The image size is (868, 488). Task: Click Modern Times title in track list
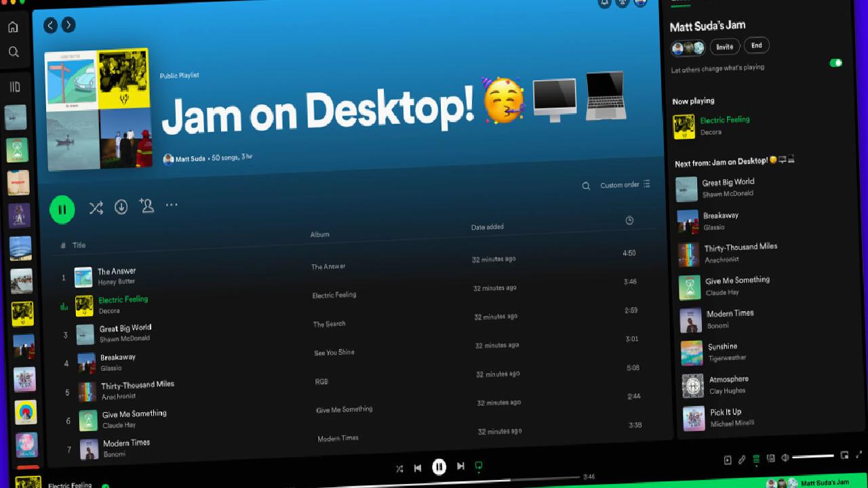tap(126, 443)
